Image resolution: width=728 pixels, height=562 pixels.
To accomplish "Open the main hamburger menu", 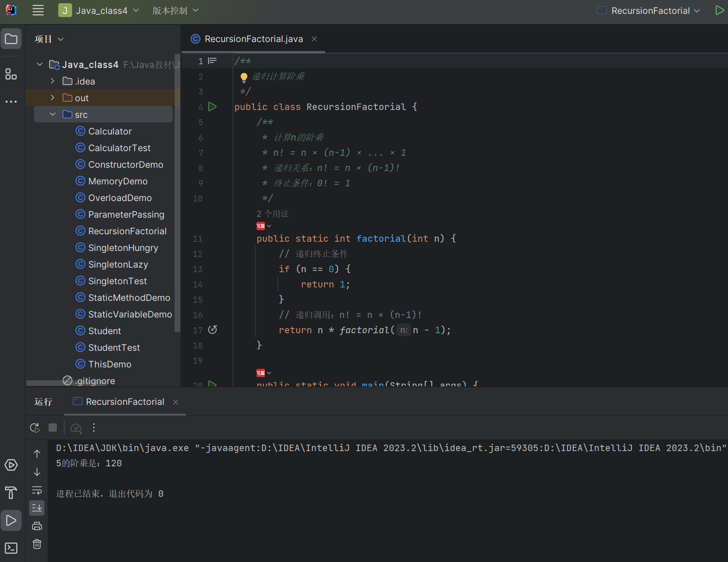I will coord(38,10).
